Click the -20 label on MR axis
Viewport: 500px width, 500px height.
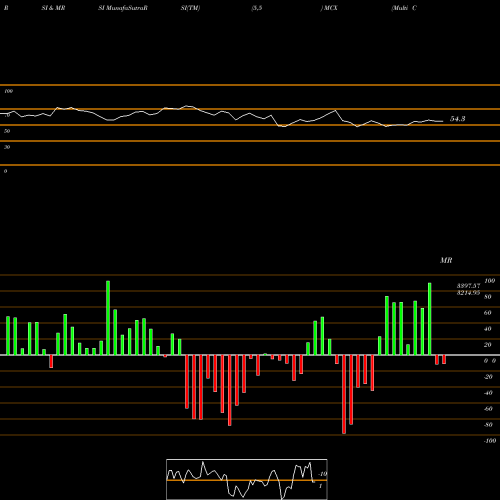point(488,377)
